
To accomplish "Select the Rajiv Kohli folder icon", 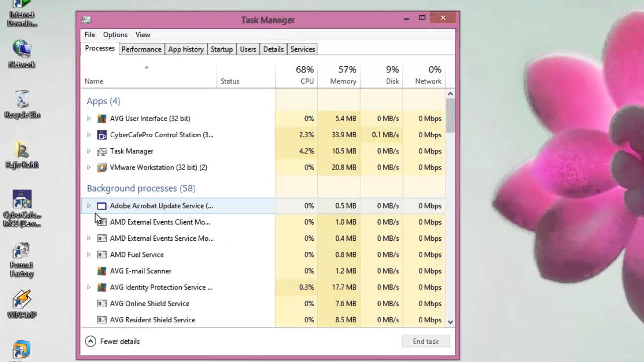I will click(x=22, y=154).
